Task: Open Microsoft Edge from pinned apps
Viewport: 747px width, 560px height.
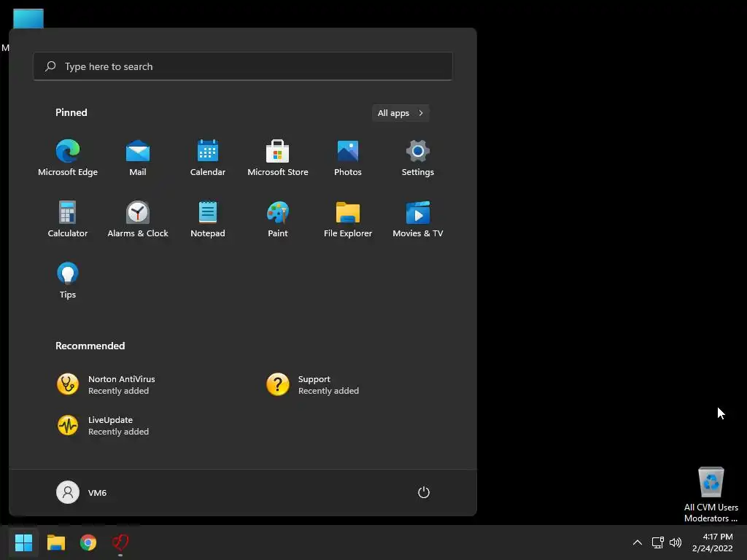Action: [x=68, y=158]
